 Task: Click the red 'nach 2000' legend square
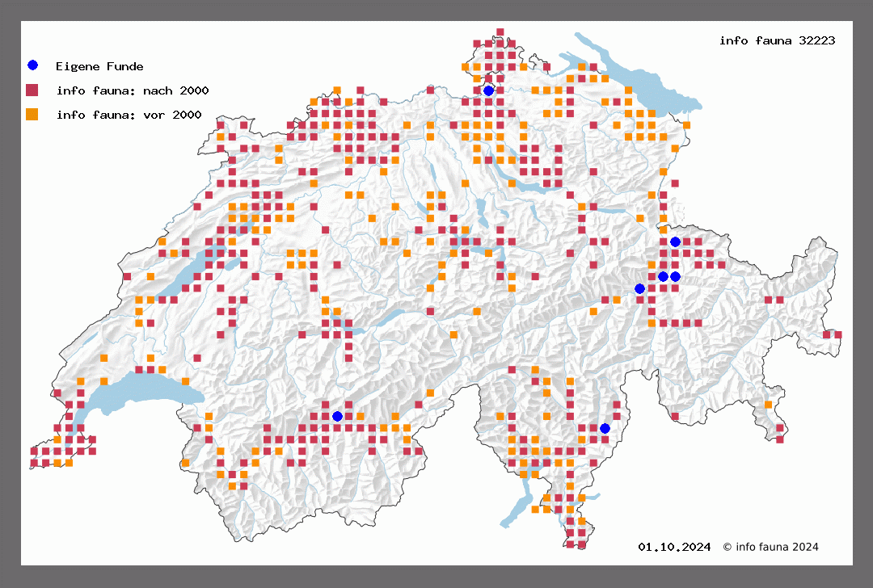pyautogui.click(x=32, y=90)
